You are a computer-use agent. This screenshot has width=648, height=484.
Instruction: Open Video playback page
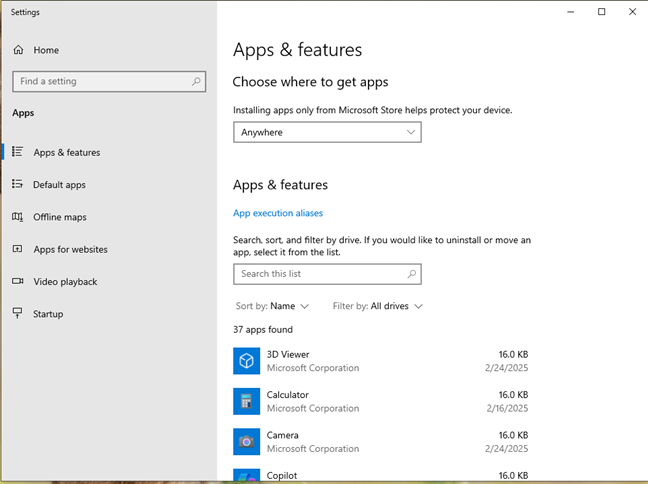(x=65, y=281)
